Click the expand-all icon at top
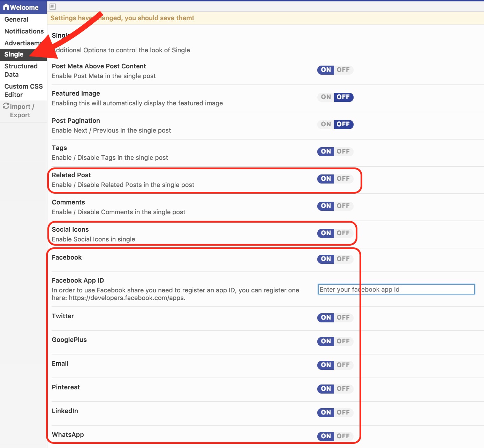This screenshot has width=484, height=448. click(x=53, y=6)
